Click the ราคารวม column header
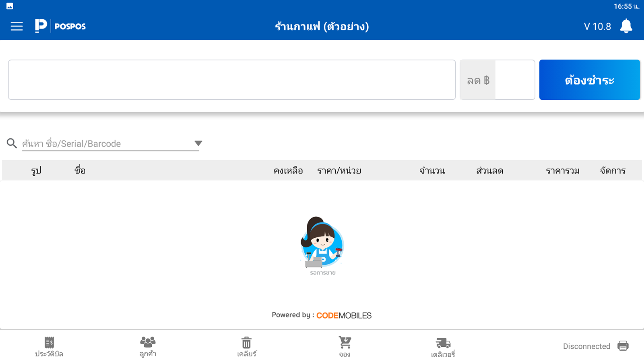Viewport: 644px width, 362px height. (562, 171)
